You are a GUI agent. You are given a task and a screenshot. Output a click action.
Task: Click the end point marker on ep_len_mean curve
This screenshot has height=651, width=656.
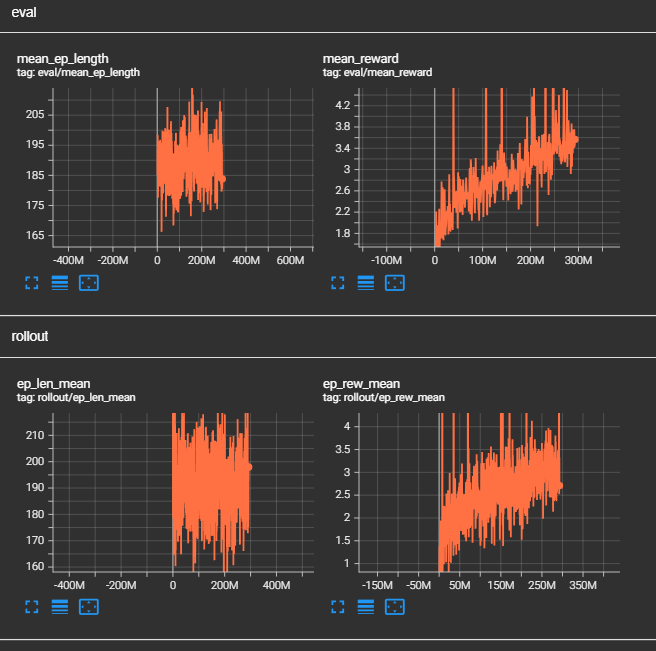click(249, 467)
